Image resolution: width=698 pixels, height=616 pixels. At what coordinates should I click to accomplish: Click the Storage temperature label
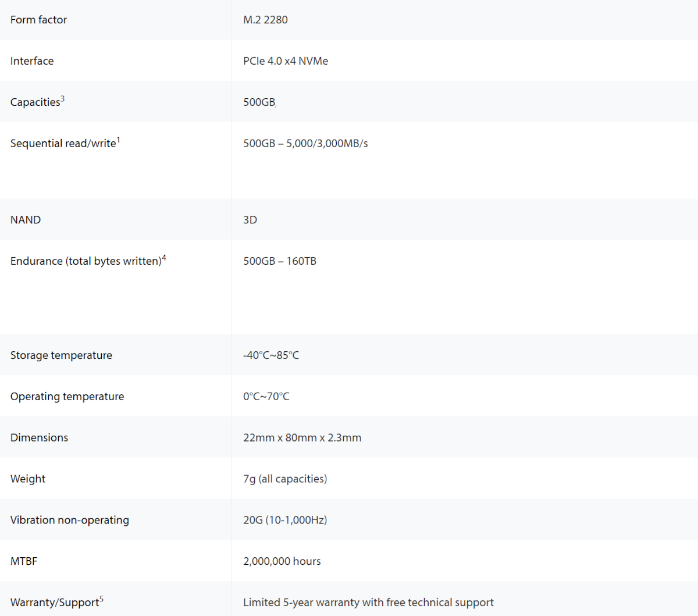(x=61, y=355)
